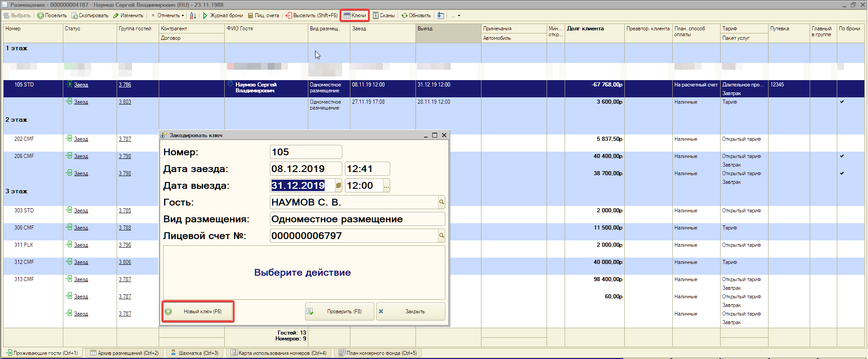This screenshot has width=868, height=359.
Task: Select the '2 этаж' group row
Action: (16, 120)
